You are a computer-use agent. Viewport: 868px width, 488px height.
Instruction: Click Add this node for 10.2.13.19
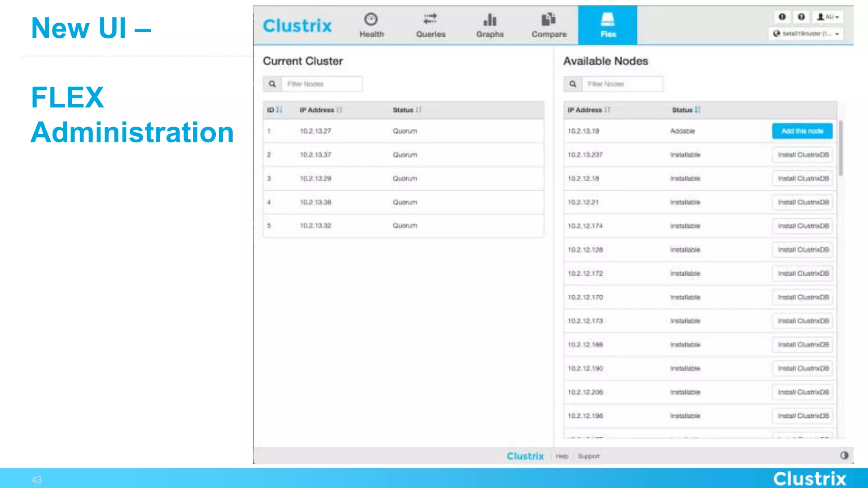(802, 131)
